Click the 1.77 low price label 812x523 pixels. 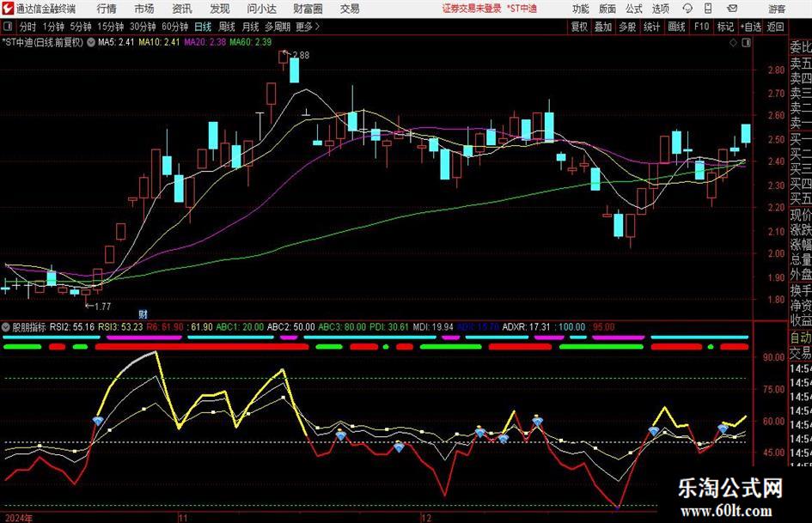(102, 307)
